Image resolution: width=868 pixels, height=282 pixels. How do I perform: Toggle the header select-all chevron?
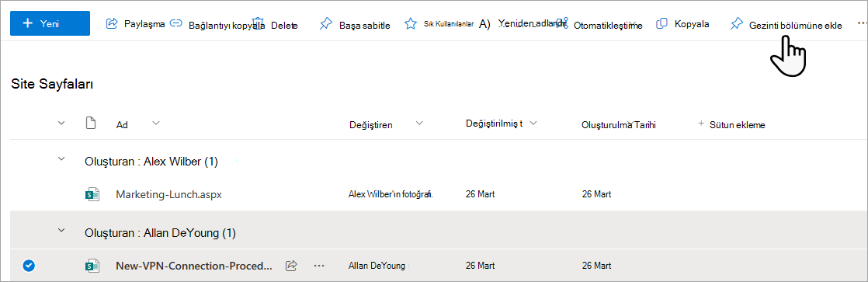[x=61, y=123]
